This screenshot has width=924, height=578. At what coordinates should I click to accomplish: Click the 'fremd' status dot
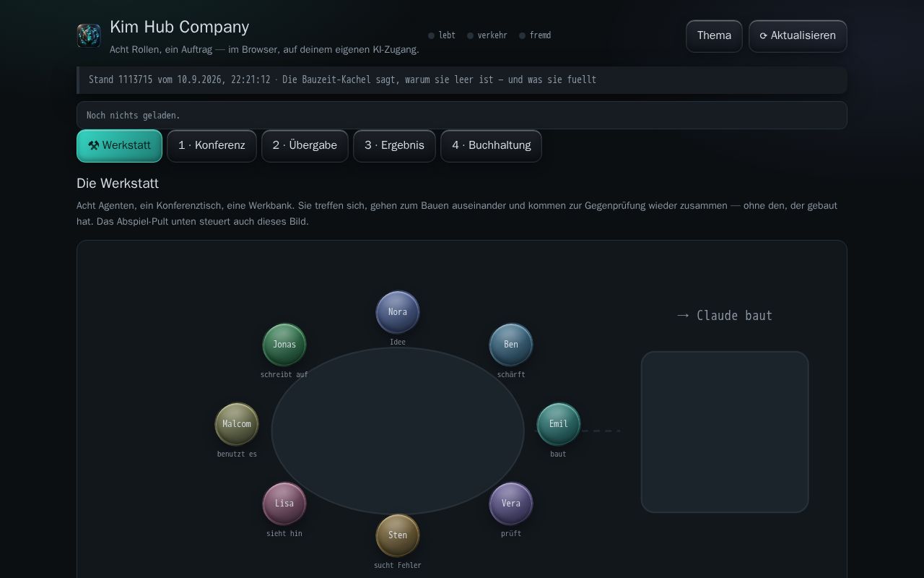[x=523, y=35]
